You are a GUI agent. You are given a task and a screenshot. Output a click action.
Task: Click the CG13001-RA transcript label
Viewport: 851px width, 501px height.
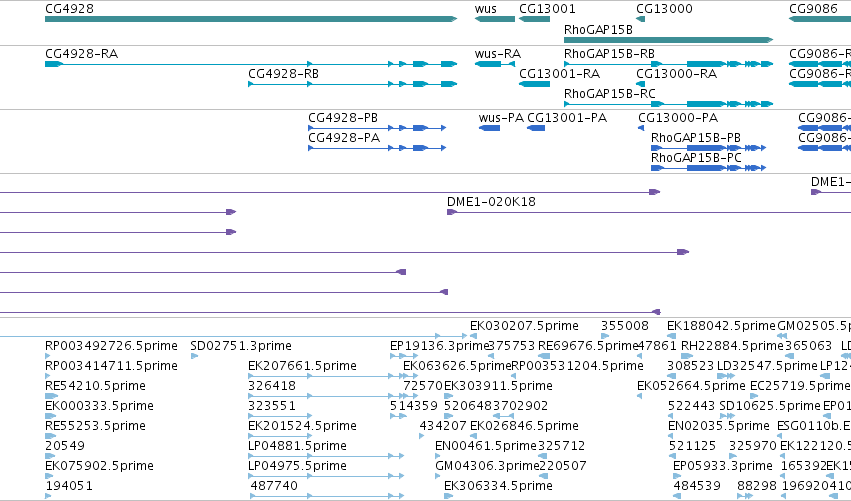(x=560, y=74)
